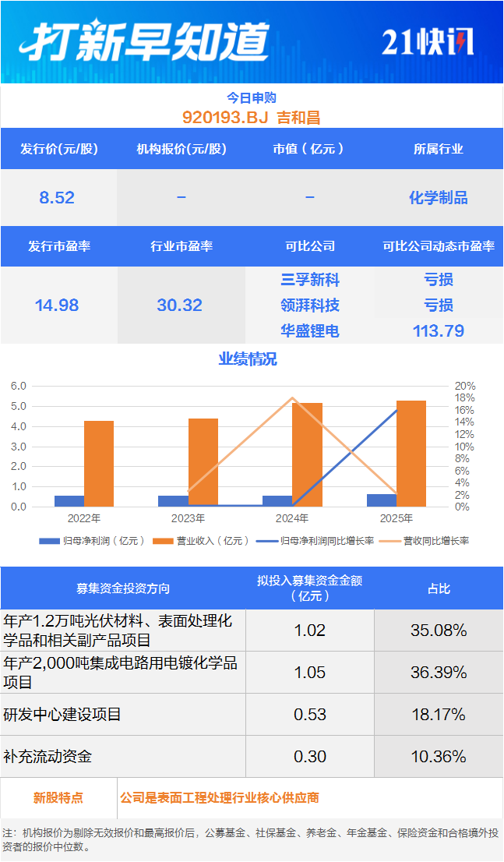Image resolution: width=504 pixels, height=862 pixels.
Task: Click the industry P/E value 30.32
Action: pyautogui.click(x=180, y=305)
